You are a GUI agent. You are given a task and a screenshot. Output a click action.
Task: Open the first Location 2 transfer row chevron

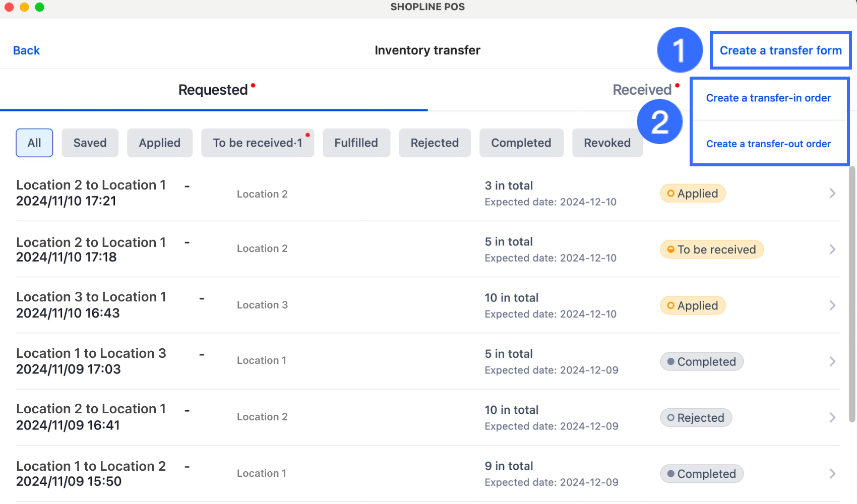click(832, 194)
